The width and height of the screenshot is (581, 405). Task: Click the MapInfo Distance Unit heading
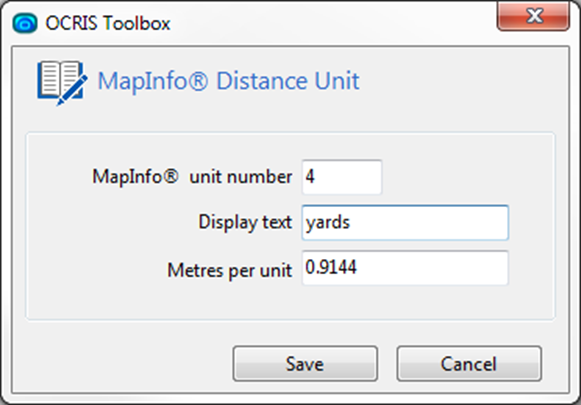(x=228, y=80)
